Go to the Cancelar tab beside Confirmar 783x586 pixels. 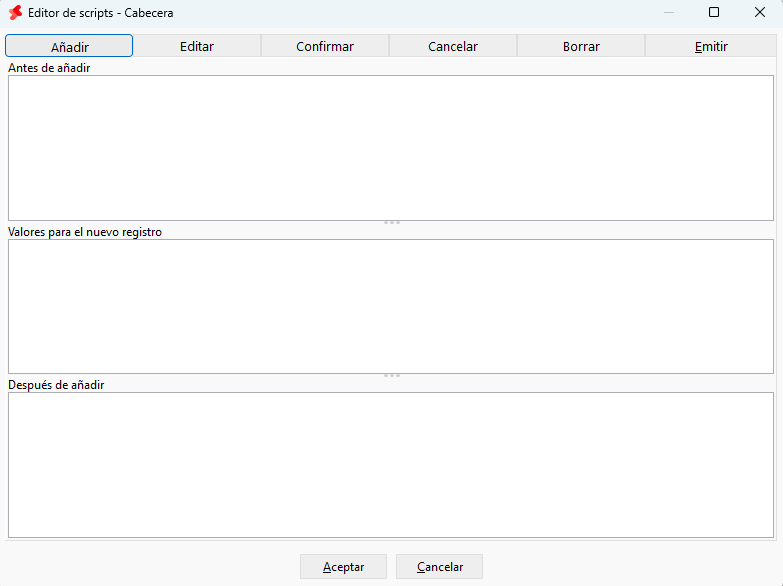[x=453, y=46]
